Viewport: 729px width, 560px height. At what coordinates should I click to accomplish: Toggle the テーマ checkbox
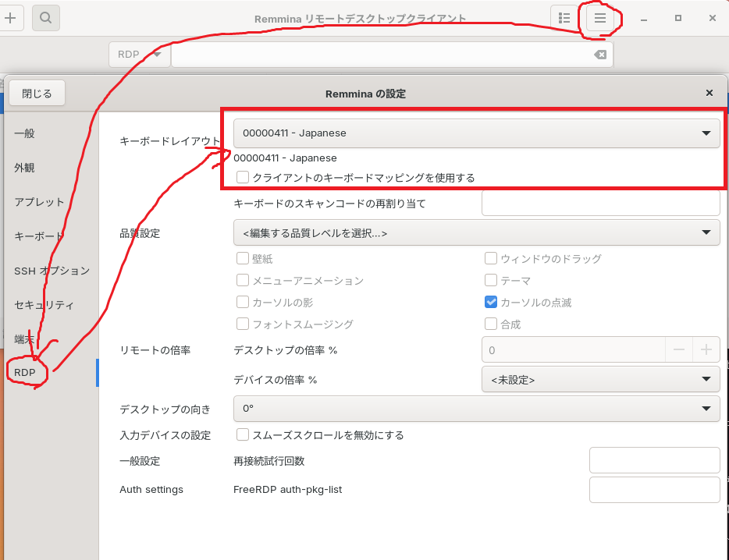tap(491, 280)
